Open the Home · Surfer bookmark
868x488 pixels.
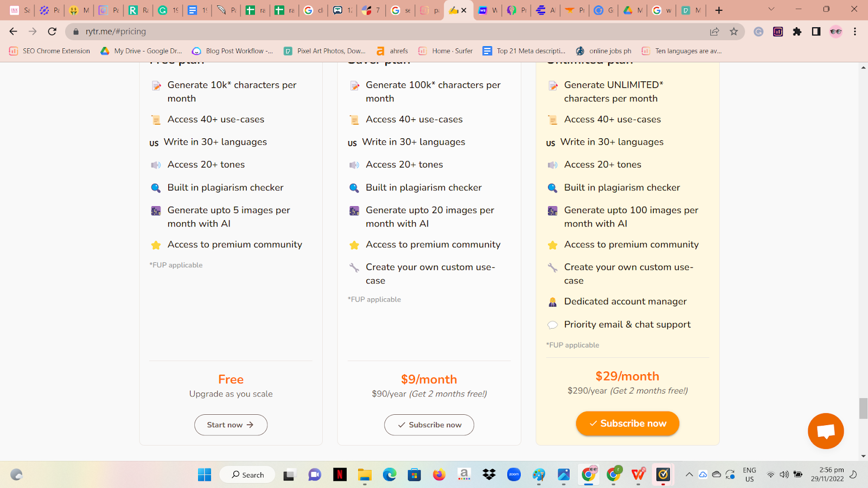(x=445, y=51)
